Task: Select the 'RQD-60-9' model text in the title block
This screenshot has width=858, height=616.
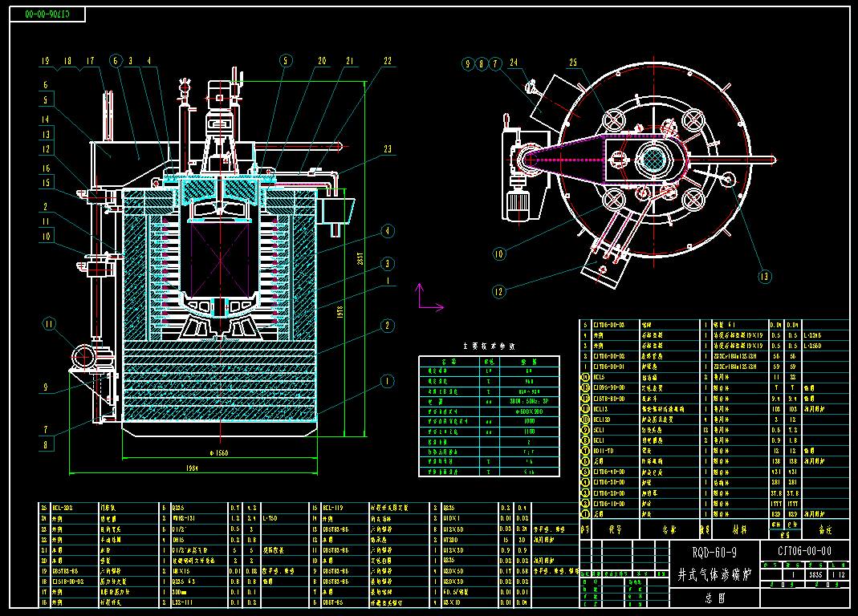Action: click(714, 553)
